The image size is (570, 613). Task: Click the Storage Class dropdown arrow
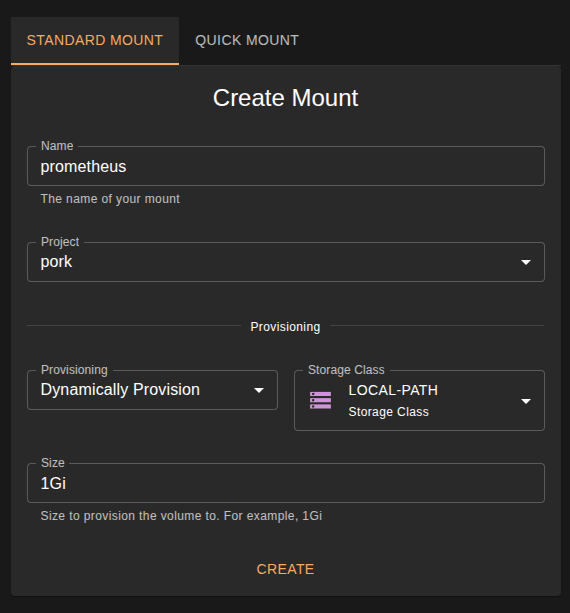coord(526,401)
